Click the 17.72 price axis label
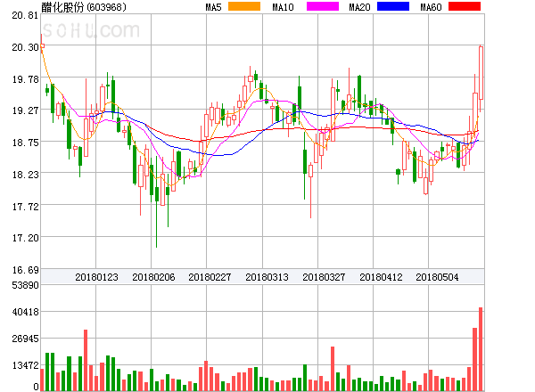535x392 pixels. point(25,207)
